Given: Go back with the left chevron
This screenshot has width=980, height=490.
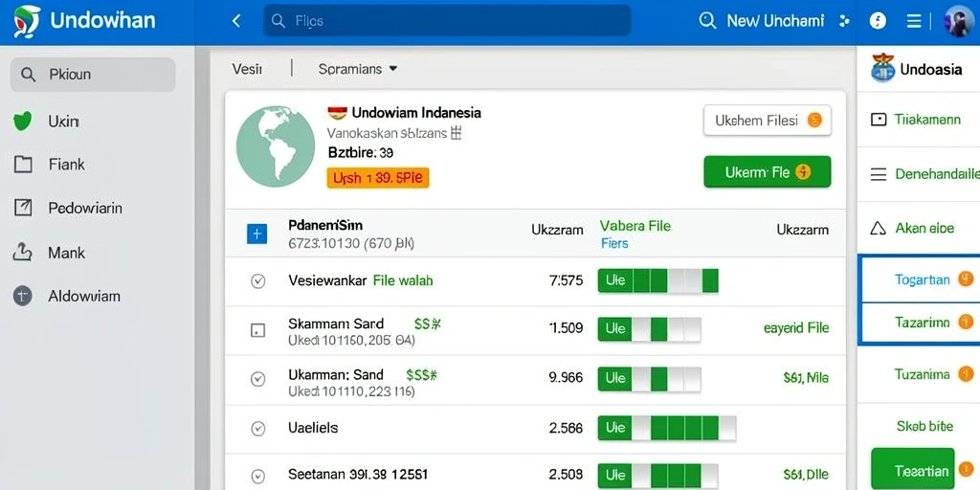Looking at the screenshot, I should click(x=236, y=21).
